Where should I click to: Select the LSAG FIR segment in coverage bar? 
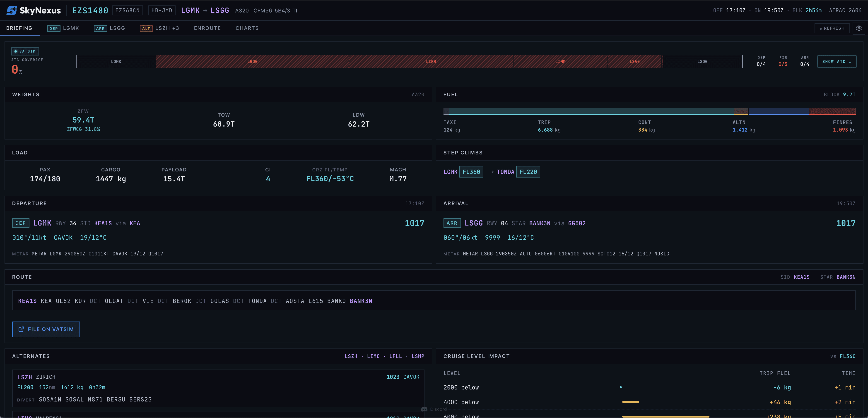pos(635,62)
